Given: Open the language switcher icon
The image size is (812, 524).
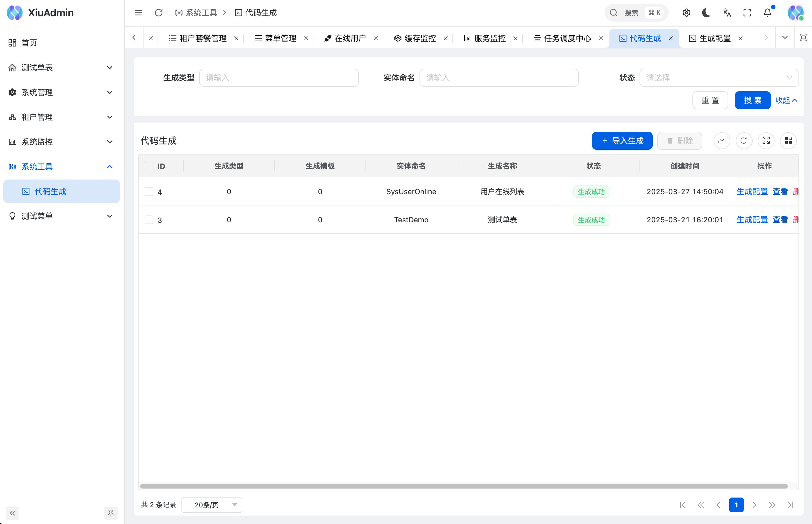Looking at the screenshot, I should pyautogui.click(x=727, y=13).
